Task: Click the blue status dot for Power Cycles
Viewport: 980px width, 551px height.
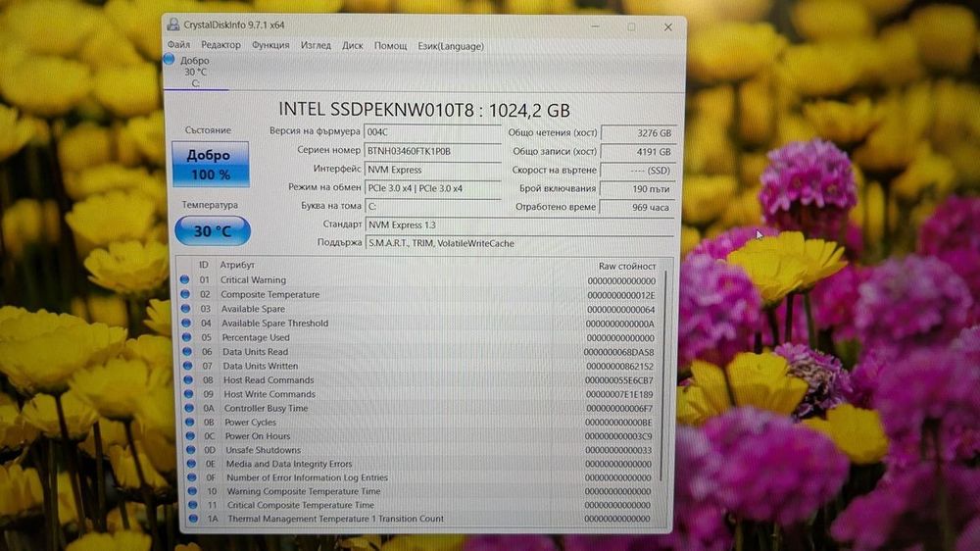Action: click(x=191, y=423)
